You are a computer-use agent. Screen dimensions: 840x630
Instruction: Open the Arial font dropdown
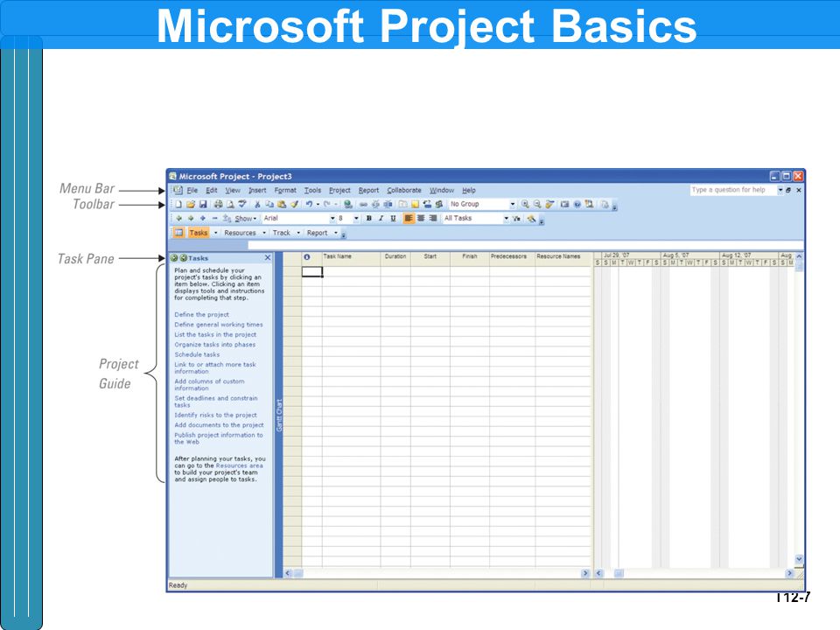pyautogui.click(x=332, y=219)
